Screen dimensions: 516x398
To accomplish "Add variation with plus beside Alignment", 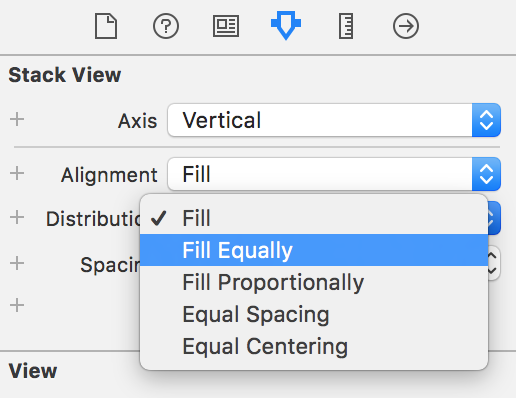I will (x=17, y=173).
